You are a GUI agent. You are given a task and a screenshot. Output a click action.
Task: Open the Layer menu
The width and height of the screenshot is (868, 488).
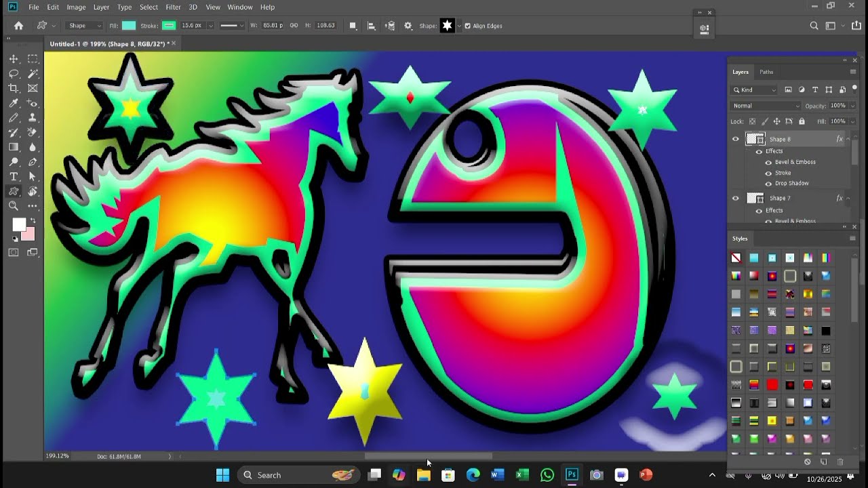(x=101, y=7)
